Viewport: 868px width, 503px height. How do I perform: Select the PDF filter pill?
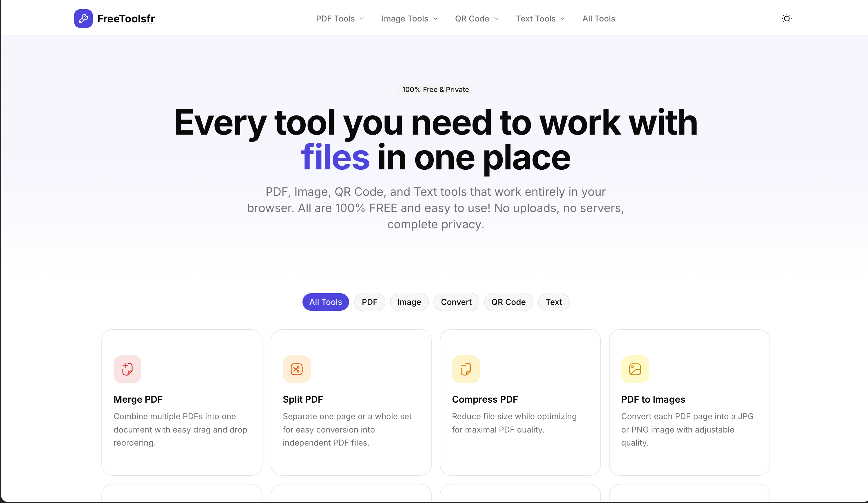[370, 302]
